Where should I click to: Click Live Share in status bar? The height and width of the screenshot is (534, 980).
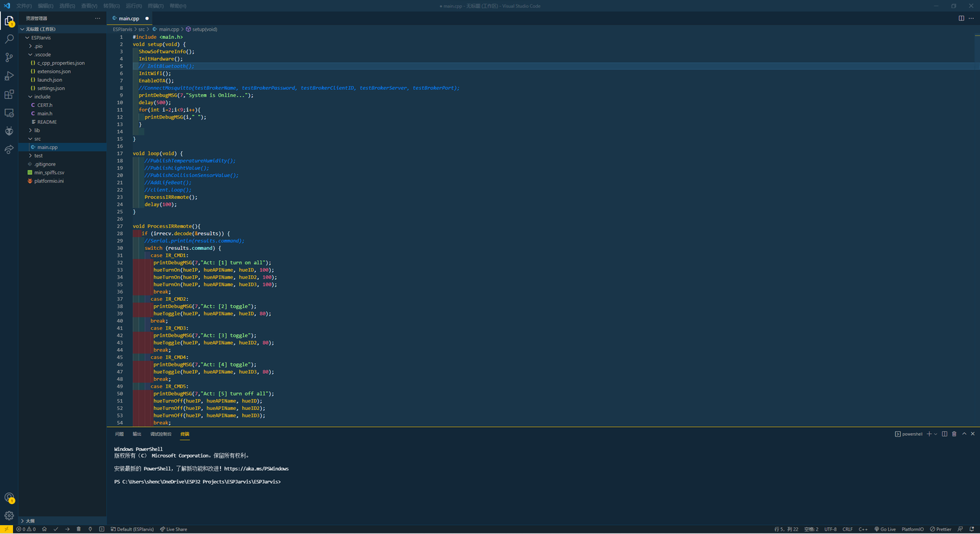tap(174, 529)
